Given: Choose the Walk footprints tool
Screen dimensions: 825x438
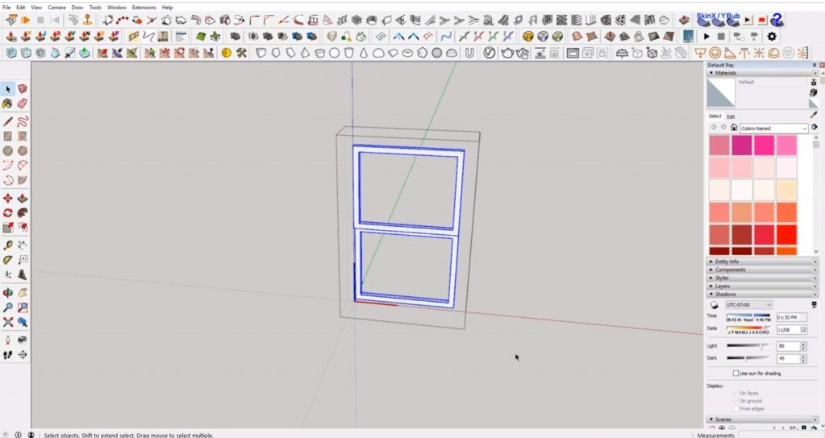Looking at the screenshot, I should [x=8, y=355].
